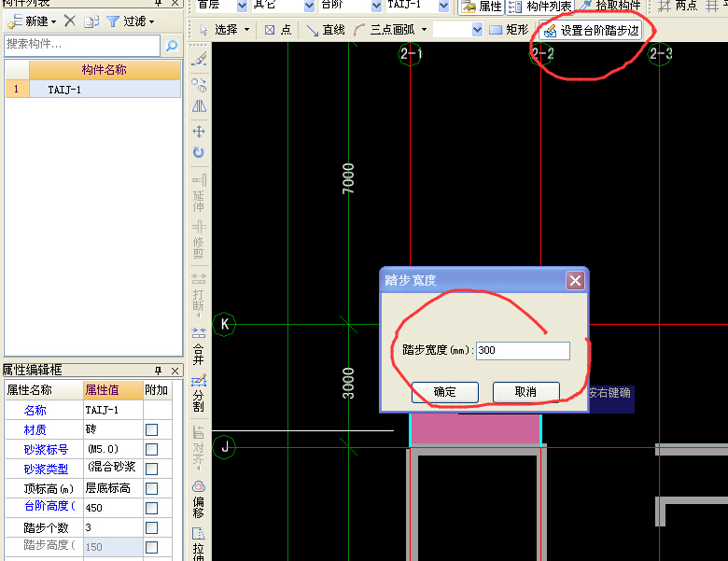
Task: Click the copy objects icon in vertical toolbar
Action: 199,85
